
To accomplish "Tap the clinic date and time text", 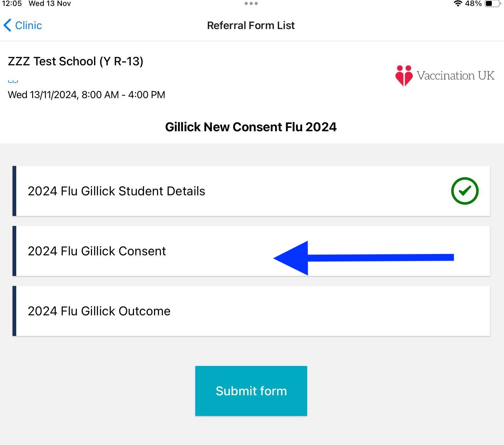I will point(86,95).
